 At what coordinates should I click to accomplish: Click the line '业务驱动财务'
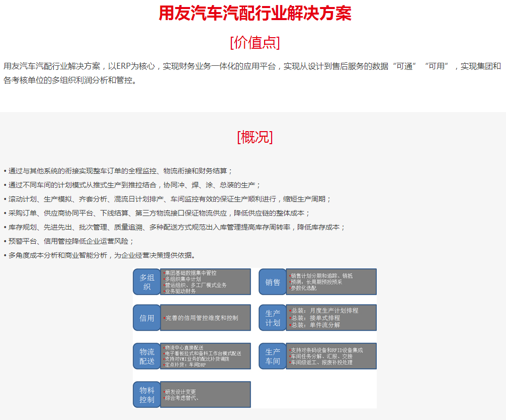(x=180, y=291)
